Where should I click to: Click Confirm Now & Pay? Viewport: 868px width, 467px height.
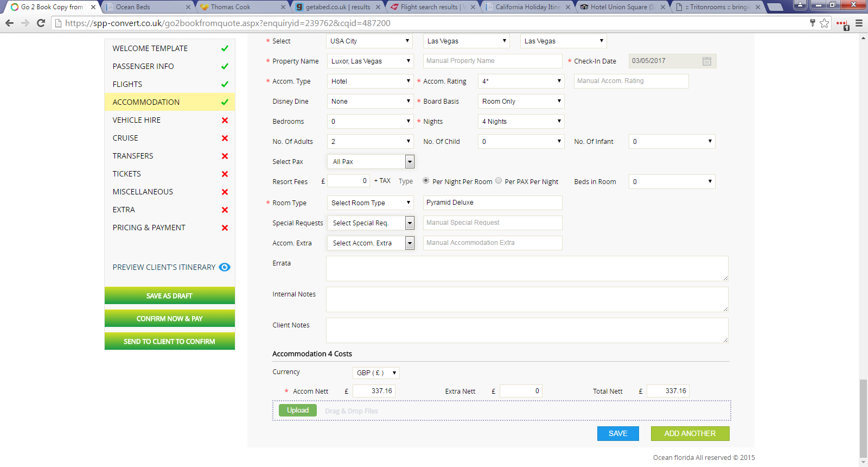pyautogui.click(x=170, y=319)
